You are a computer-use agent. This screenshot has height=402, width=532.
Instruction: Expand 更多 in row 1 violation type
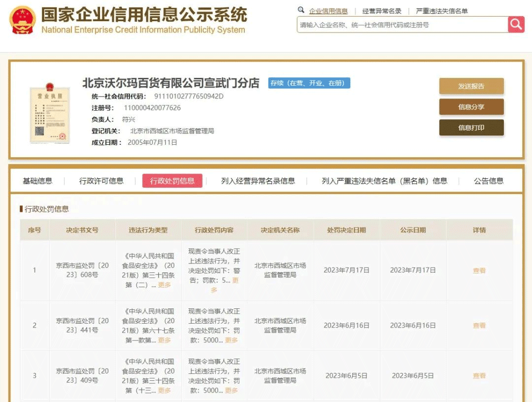click(165, 285)
